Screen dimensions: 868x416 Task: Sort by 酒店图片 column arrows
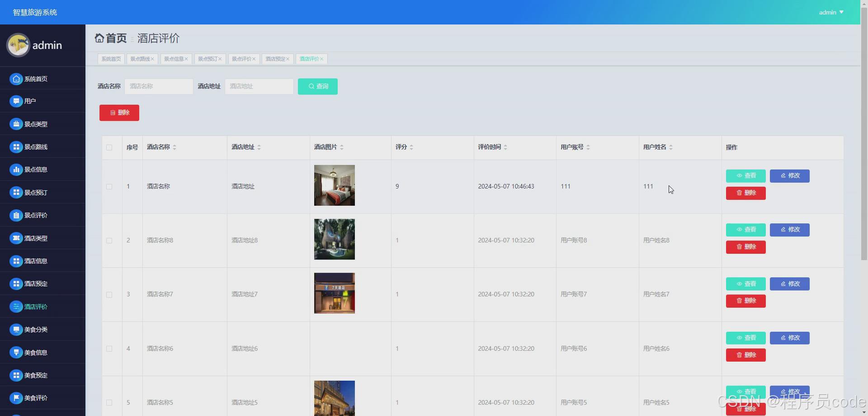click(x=342, y=147)
